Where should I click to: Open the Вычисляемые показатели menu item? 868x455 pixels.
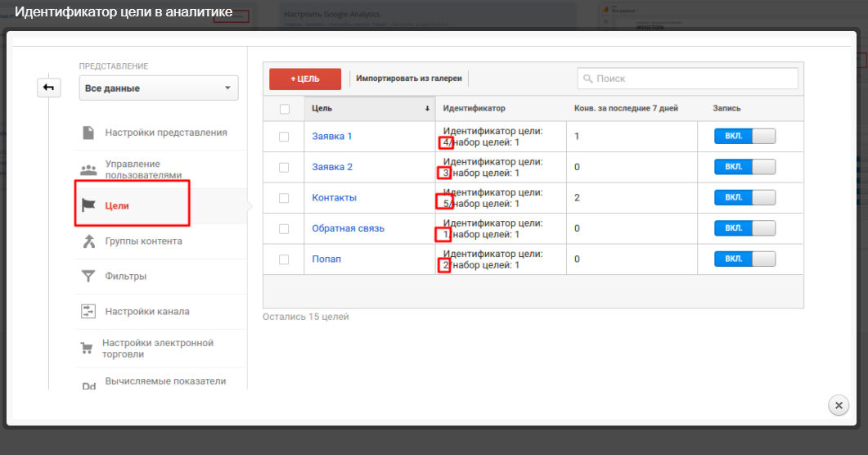click(165, 381)
